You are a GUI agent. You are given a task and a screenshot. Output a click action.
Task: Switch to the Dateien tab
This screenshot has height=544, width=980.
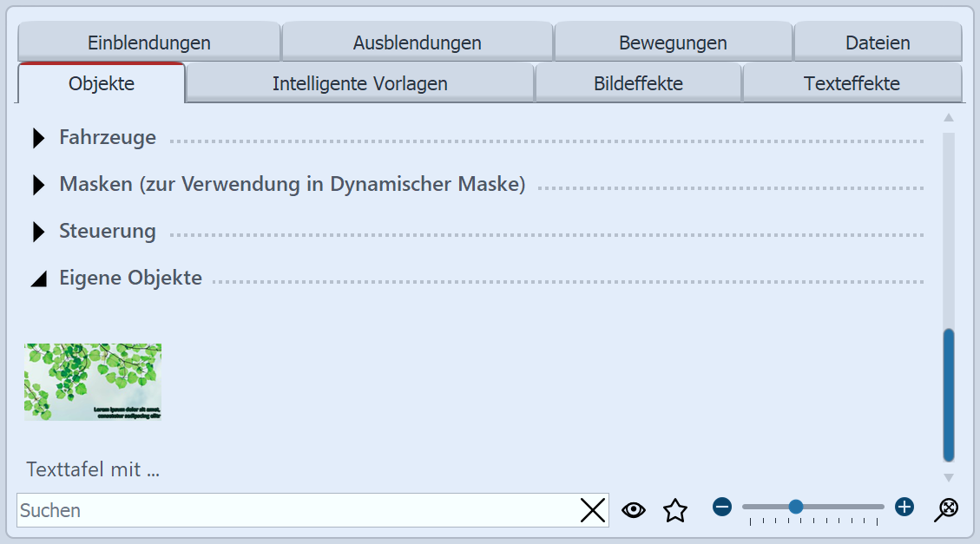[878, 42]
